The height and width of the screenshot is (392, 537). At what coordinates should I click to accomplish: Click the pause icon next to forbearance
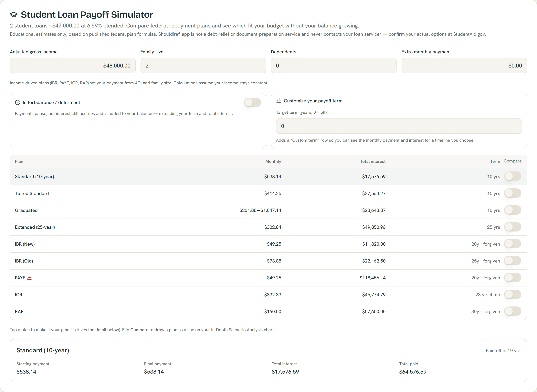click(18, 102)
